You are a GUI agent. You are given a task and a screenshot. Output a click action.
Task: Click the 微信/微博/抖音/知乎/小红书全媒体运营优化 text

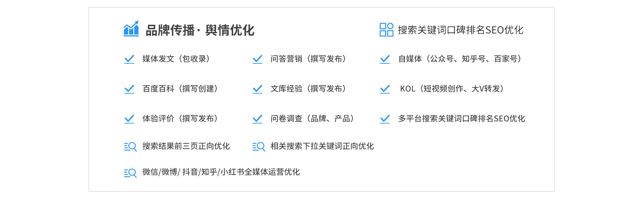(x=221, y=172)
